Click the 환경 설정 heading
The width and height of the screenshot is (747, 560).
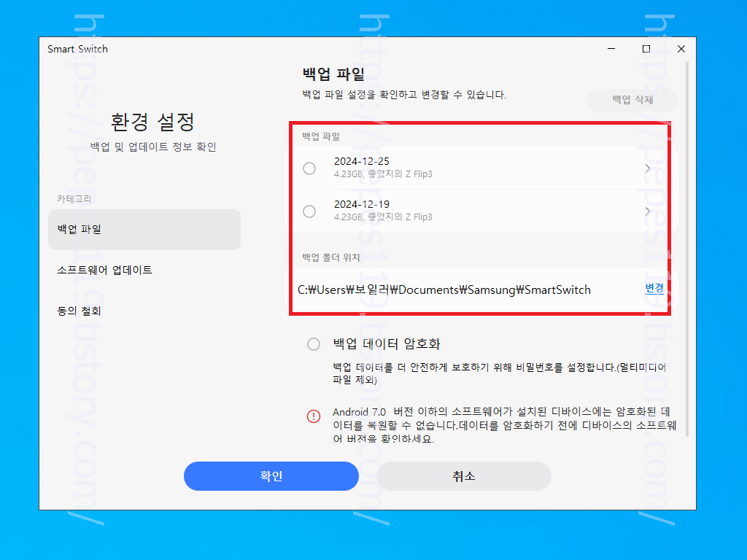[152, 122]
